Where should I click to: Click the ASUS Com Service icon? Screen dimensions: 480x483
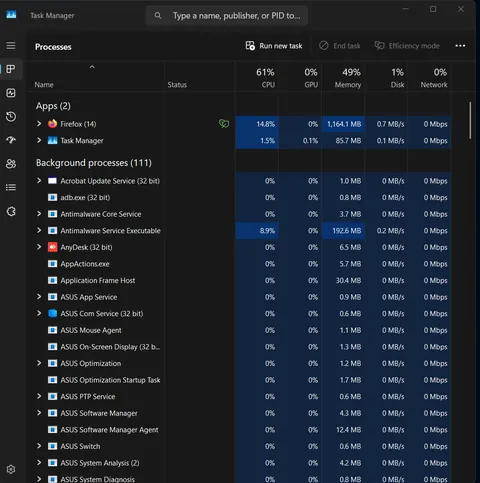pos(52,313)
